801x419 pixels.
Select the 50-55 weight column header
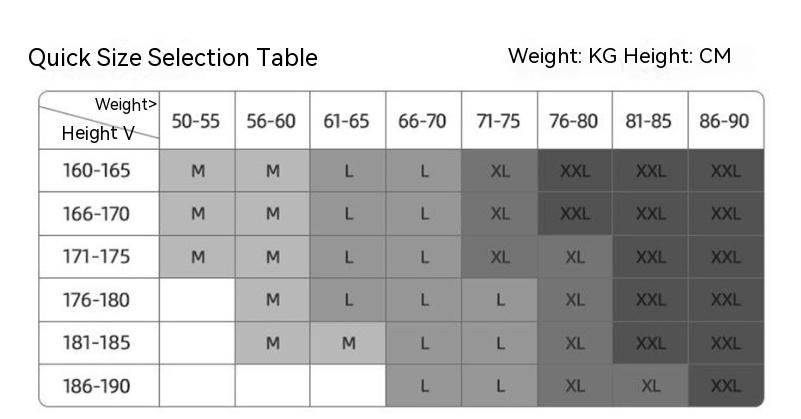(x=196, y=121)
